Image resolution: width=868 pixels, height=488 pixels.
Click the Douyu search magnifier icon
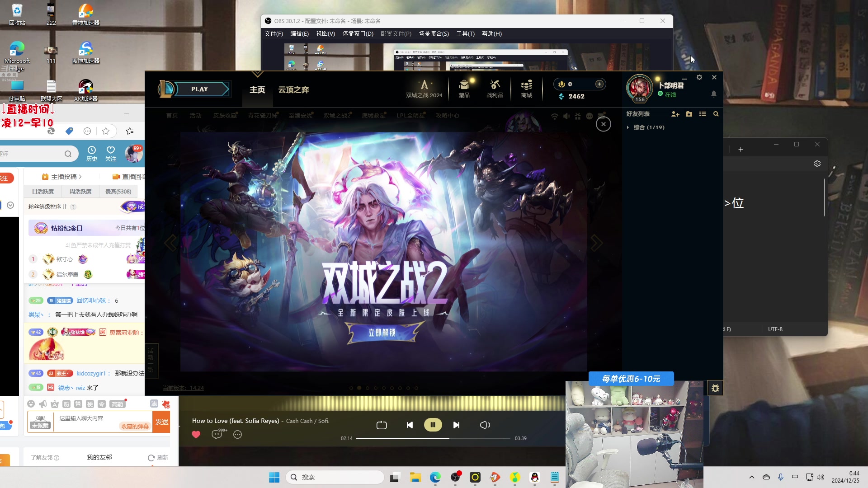[x=68, y=154]
